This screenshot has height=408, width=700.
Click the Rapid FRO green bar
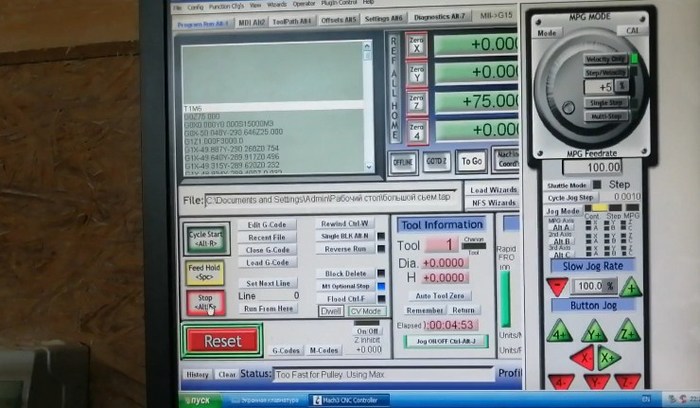click(505, 298)
